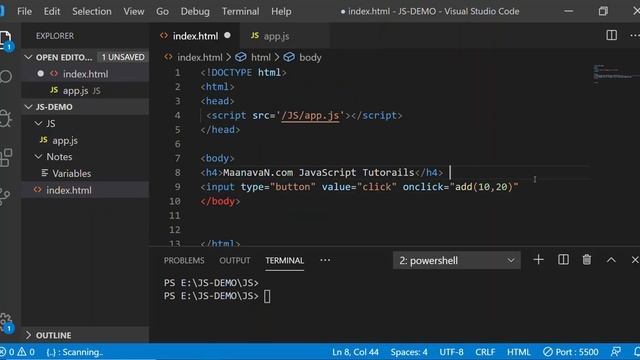
Task: Open index.html in JS-DEMO tree
Action: click(85, 190)
